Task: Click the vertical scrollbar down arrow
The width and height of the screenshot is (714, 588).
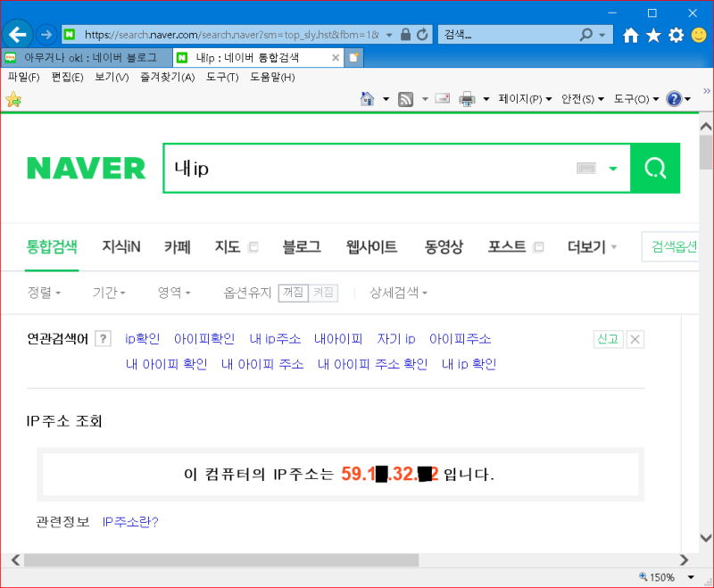Action: pos(706,537)
